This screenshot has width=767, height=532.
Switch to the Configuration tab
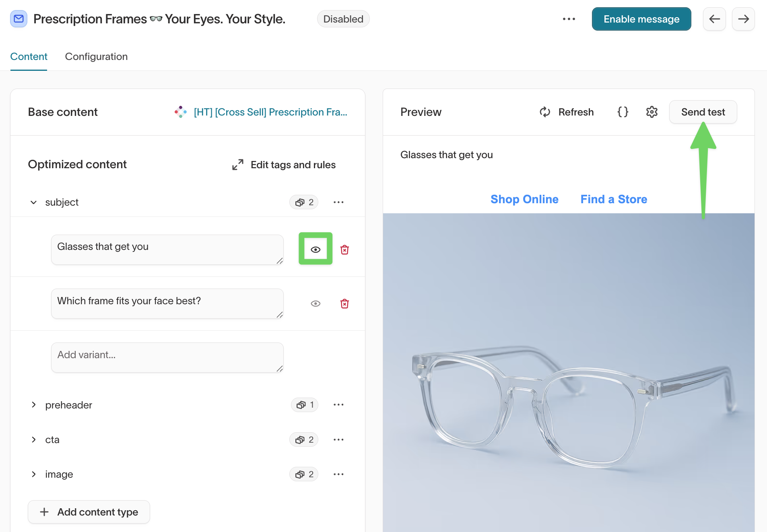coord(96,57)
